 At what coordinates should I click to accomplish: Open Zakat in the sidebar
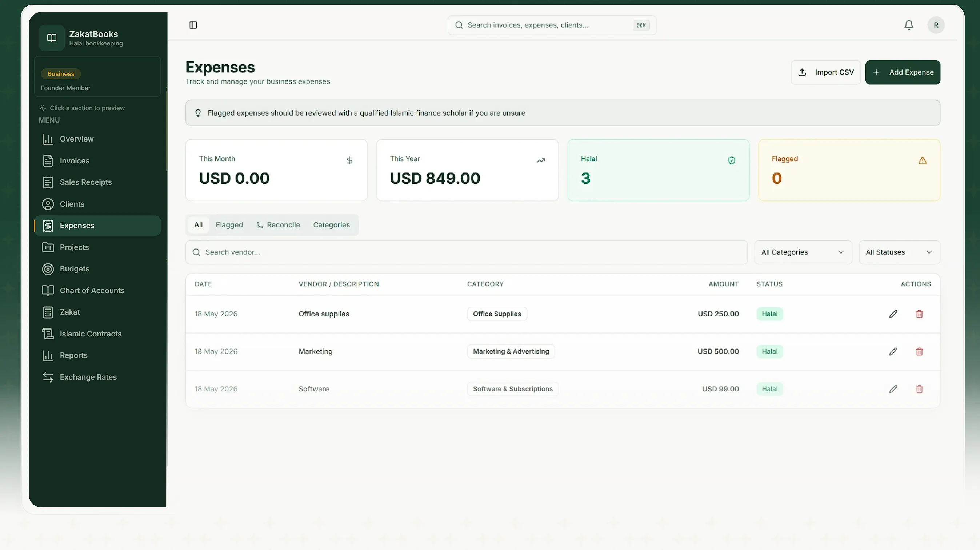pos(97,312)
